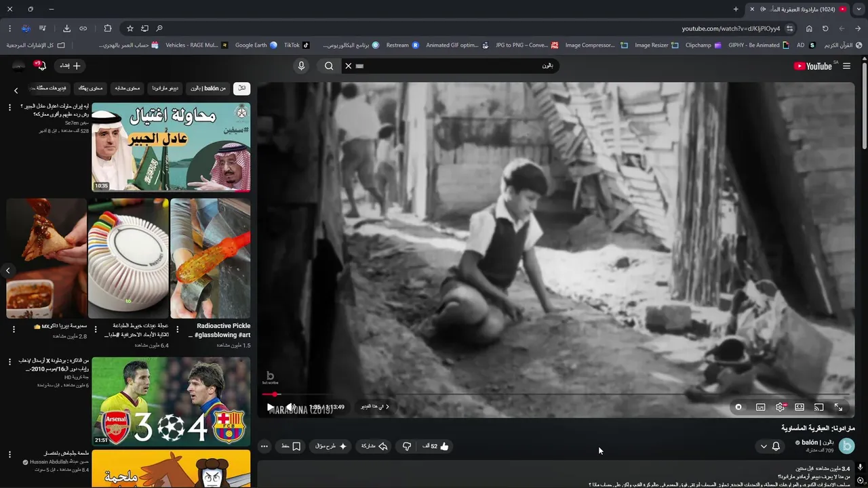Open options for the Hussain Abdullah video
868x488 pixels.
[x=10, y=454]
